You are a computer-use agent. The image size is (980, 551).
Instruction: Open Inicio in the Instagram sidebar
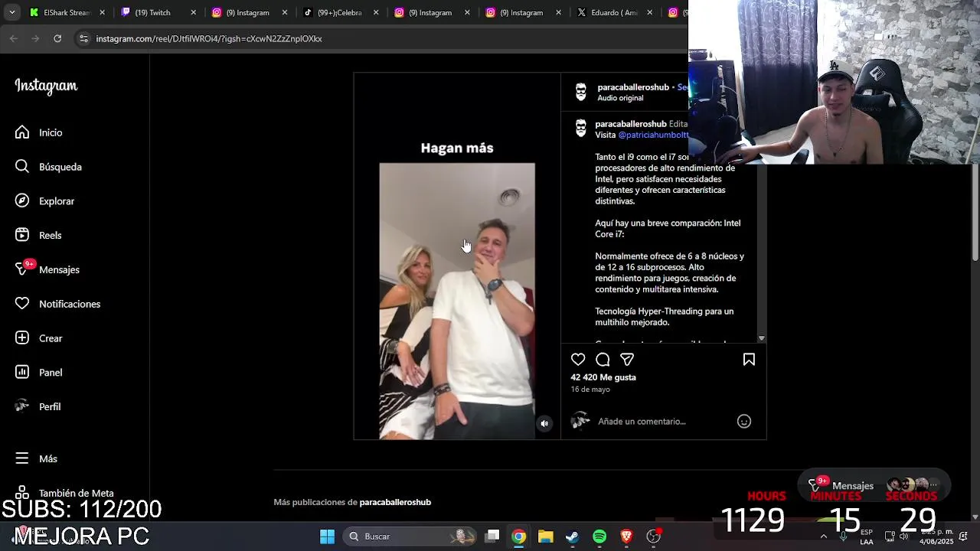point(38,132)
